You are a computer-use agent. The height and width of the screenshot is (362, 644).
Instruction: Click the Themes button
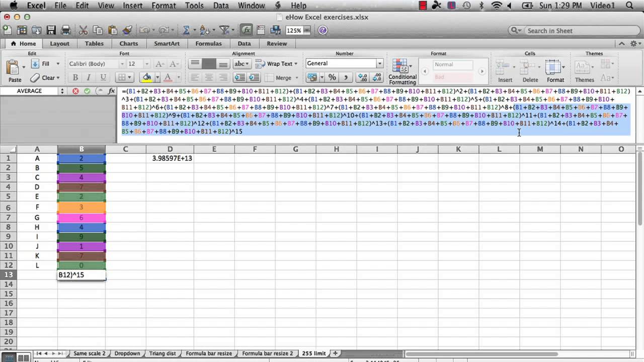584,71
